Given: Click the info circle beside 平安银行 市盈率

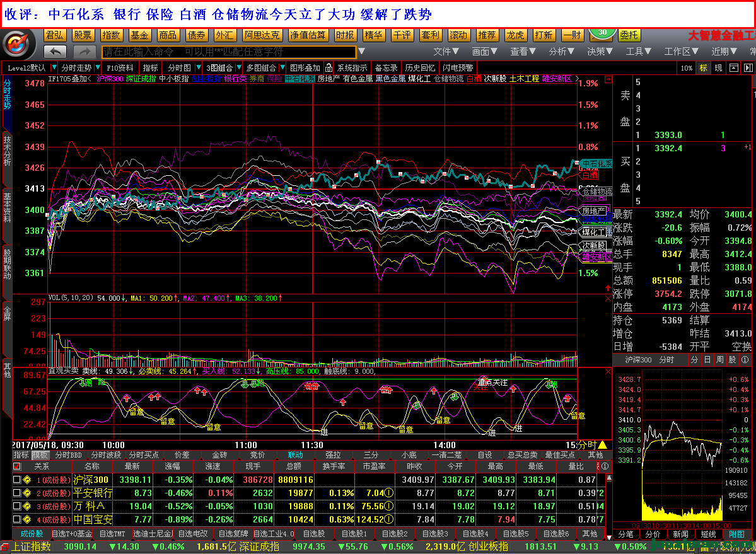Looking at the screenshot, I should 388,493.
